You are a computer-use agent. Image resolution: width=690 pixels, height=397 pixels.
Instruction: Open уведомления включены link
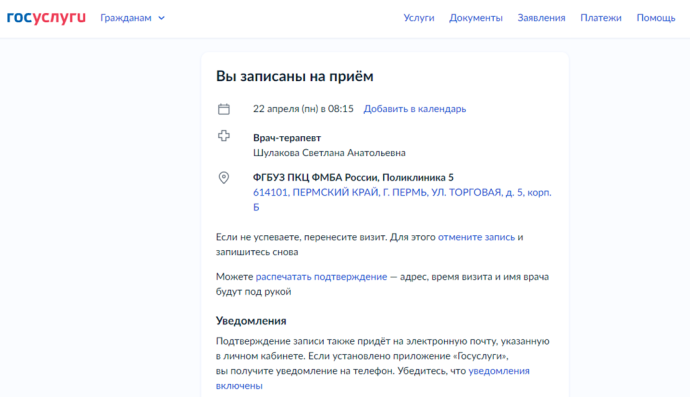(x=372, y=378)
